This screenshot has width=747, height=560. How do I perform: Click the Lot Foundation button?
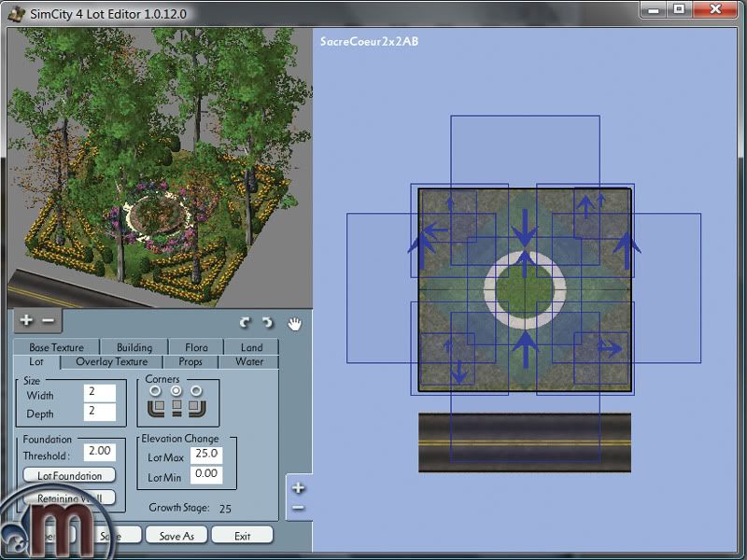[x=69, y=475]
